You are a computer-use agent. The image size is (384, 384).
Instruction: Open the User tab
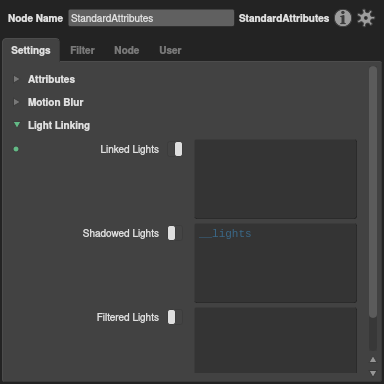click(170, 50)
